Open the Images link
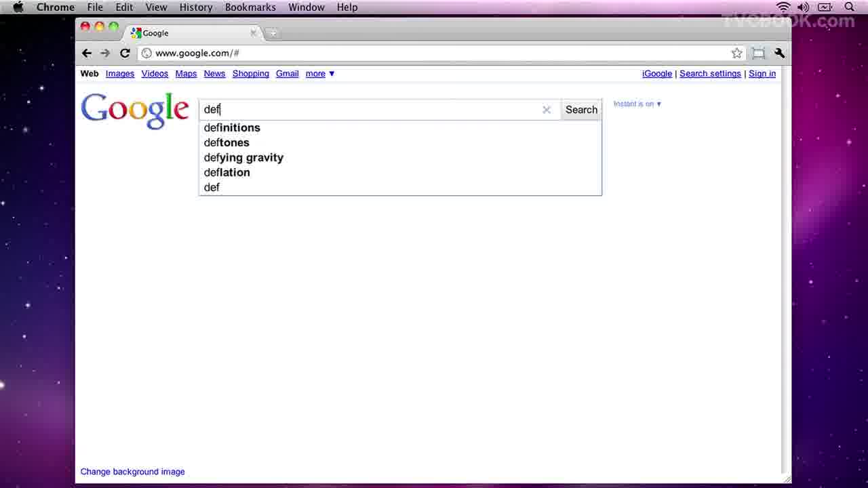This screenshot has width=868, height=488. [x=120, y=73]
